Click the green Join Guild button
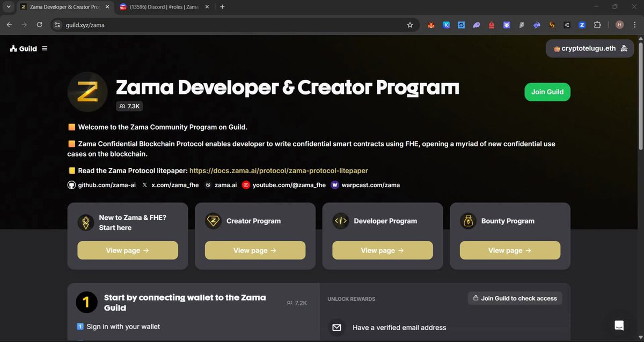 [x=547, y=92]
